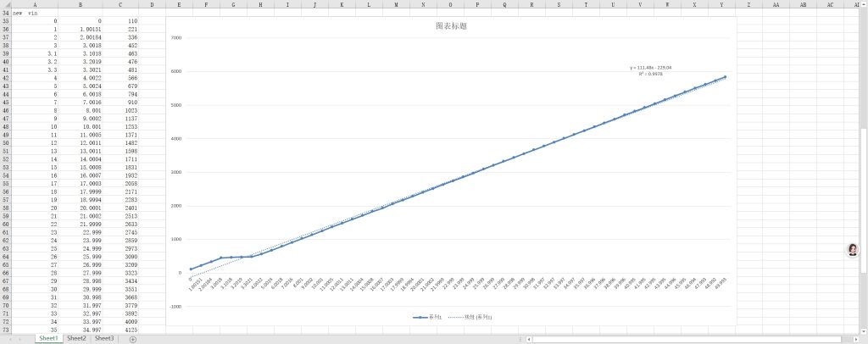Select the Sheet1 tab
868x344 pixels.
[48, 338]
